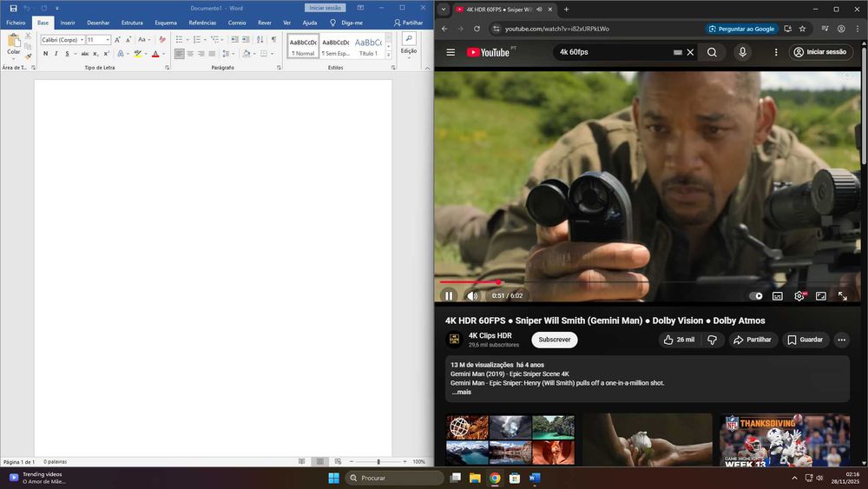This screenshot has height=489, width=868.
Task: Open the Rever tab in Word
Action: point(265,23)
